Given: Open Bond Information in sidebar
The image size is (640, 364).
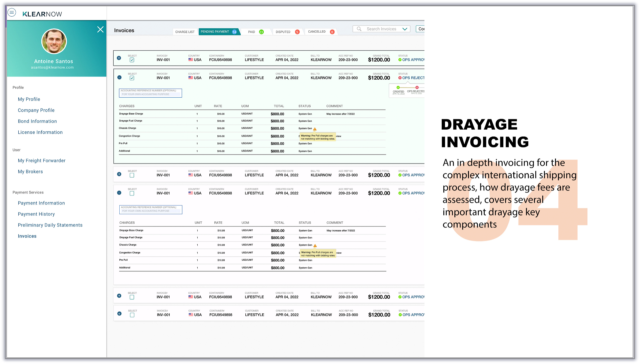Looking at the screenshot, I should coord(37,121).
